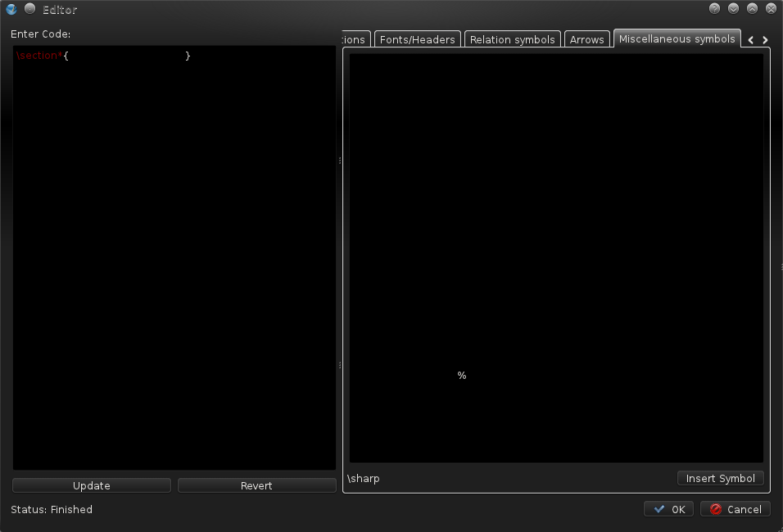
Task: Maximize the Editor window with the up-arrow icon
Action: point(752,9)
